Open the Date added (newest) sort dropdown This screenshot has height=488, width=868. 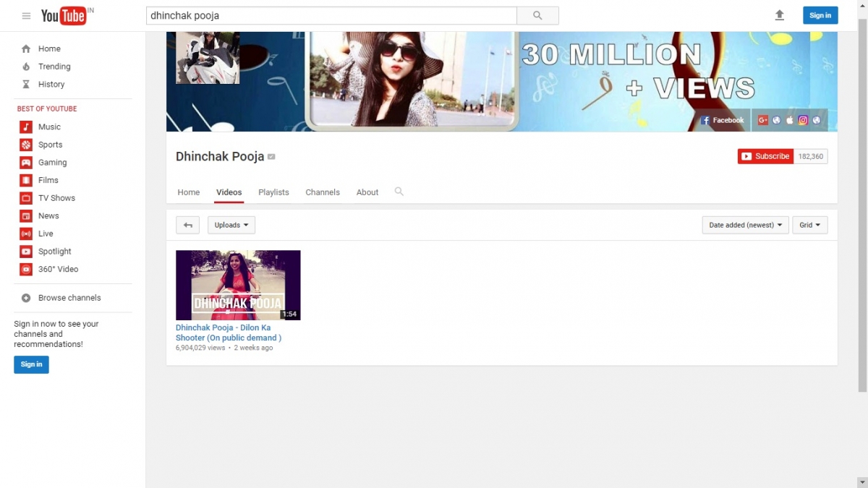pyautogui.click(x=745, y=225)
